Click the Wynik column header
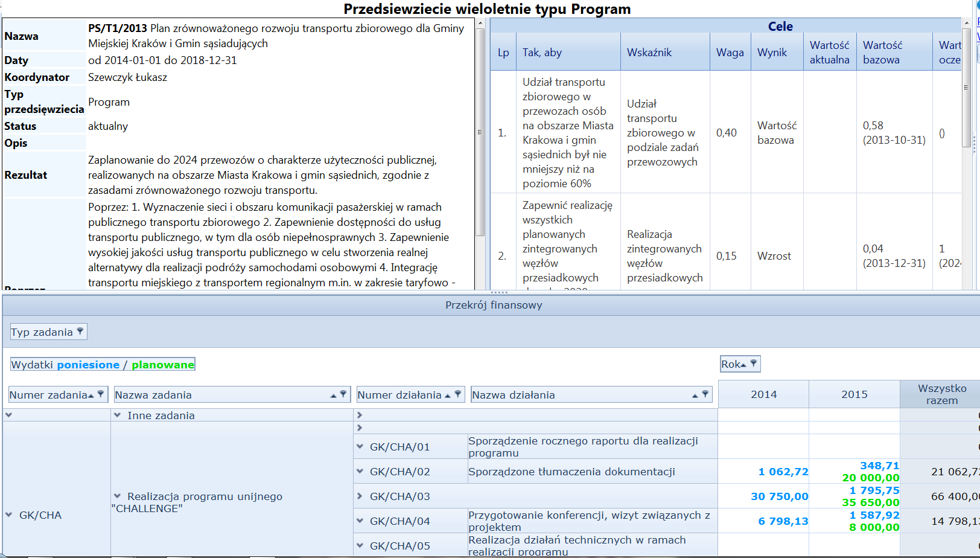Viewport: 980px width, 558px height. click(777, 53)
